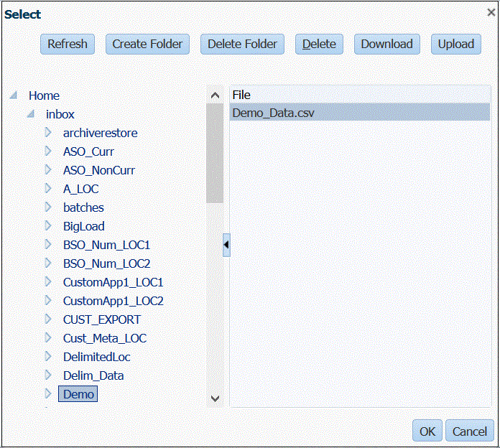Open the Upload file dialog
This screenshot has width=500, height=448.
tap(456, 44)
